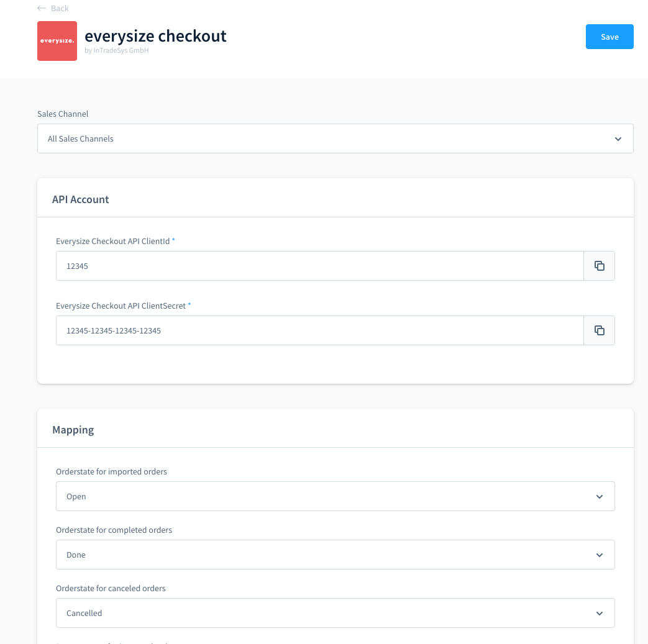Click chevron next to Open orderstate

pyautogui.click(x=600, y=497)
